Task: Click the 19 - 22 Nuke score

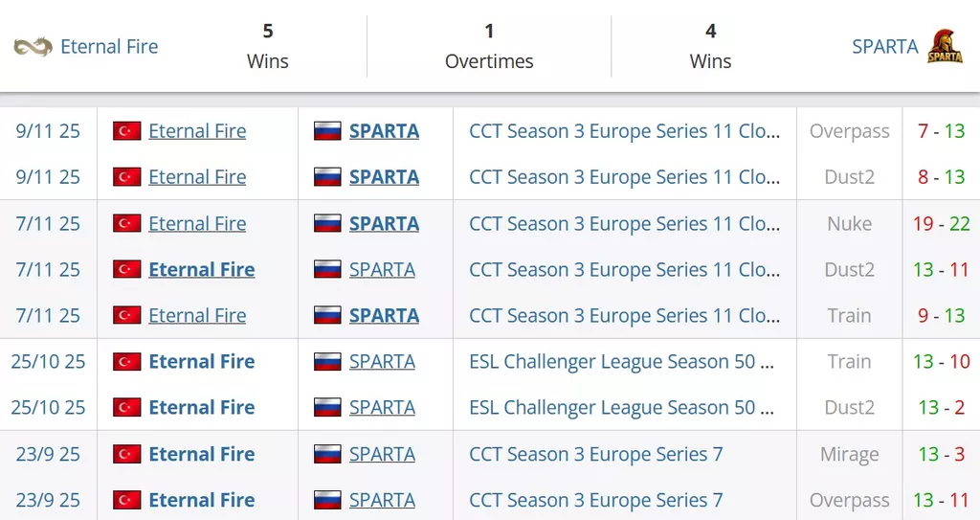Action: pyautogui.click(x=941, y=224)
